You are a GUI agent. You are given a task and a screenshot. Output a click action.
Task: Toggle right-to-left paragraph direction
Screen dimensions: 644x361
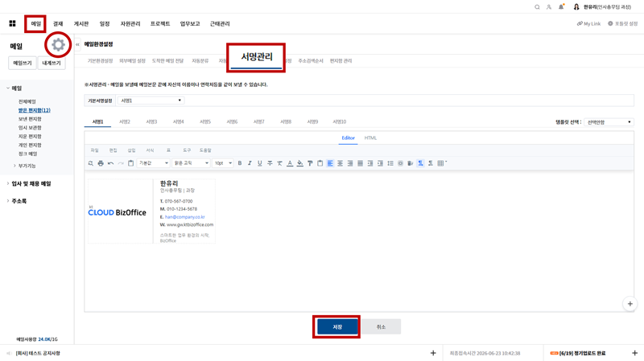(x=431, y=163)
